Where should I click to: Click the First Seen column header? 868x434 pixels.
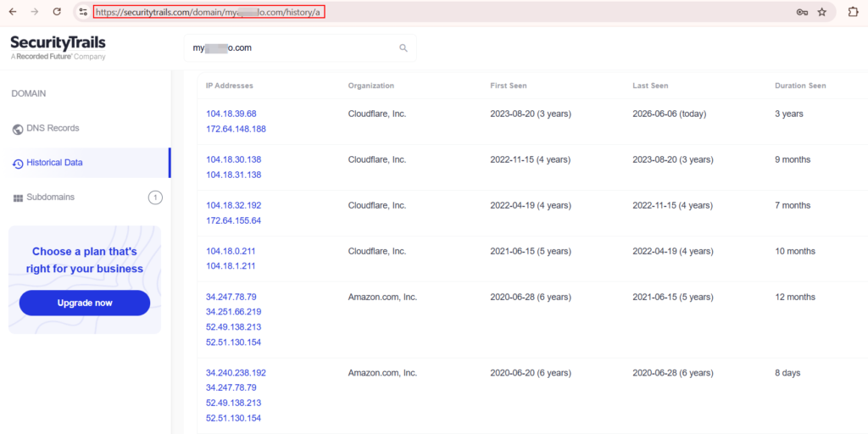click(x=509, y=86)
